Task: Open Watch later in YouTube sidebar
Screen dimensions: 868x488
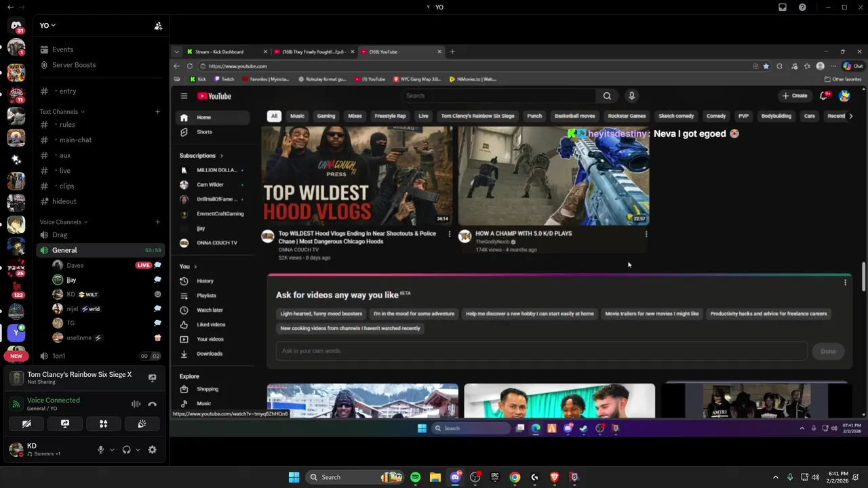Action: click(210, 310)
